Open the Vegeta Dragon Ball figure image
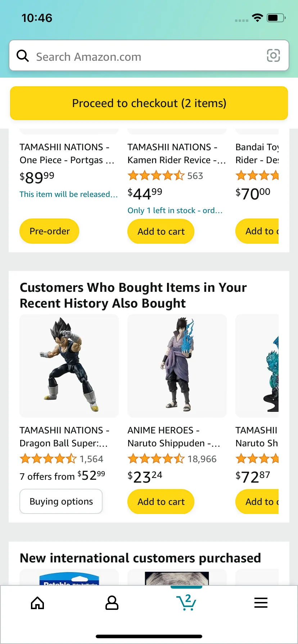Screen dimensions: 298x644 69,365
